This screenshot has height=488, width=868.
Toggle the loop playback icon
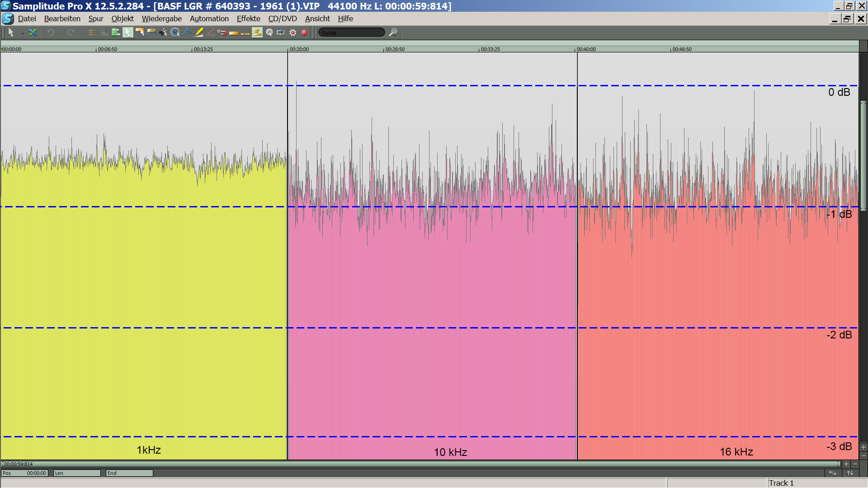[281, 33]
